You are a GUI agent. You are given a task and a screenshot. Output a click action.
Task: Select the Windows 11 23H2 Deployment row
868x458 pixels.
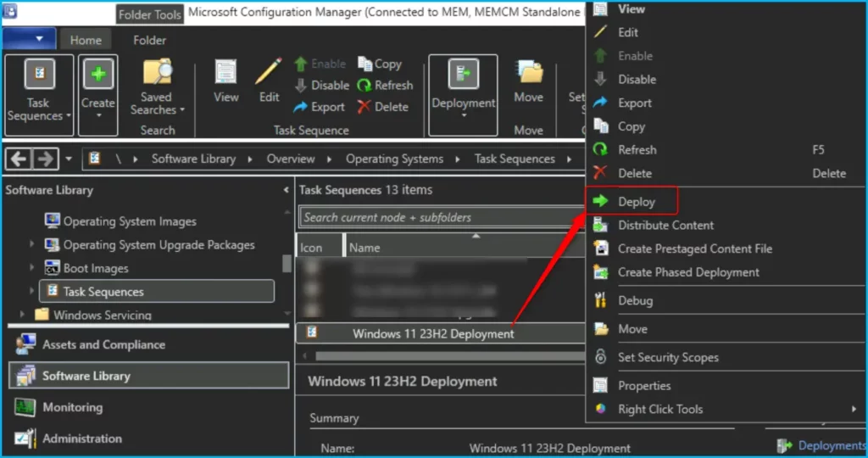tap(441, 333)
